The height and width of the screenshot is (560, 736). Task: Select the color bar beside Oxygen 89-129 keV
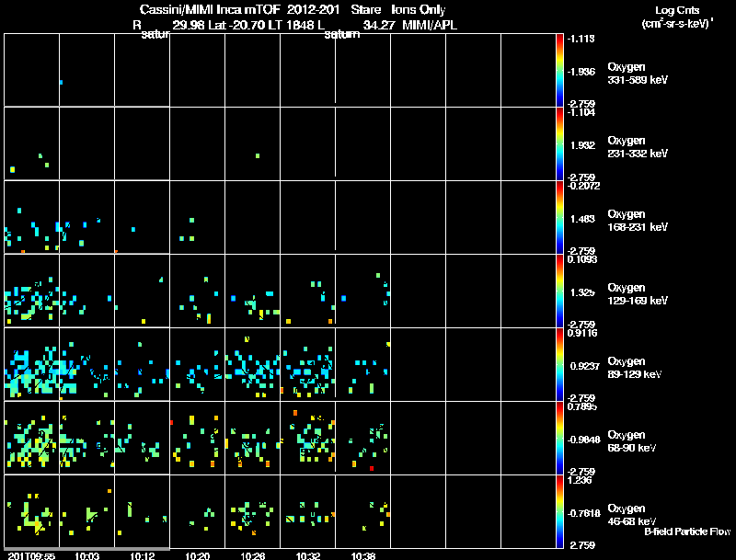point(559,364)
